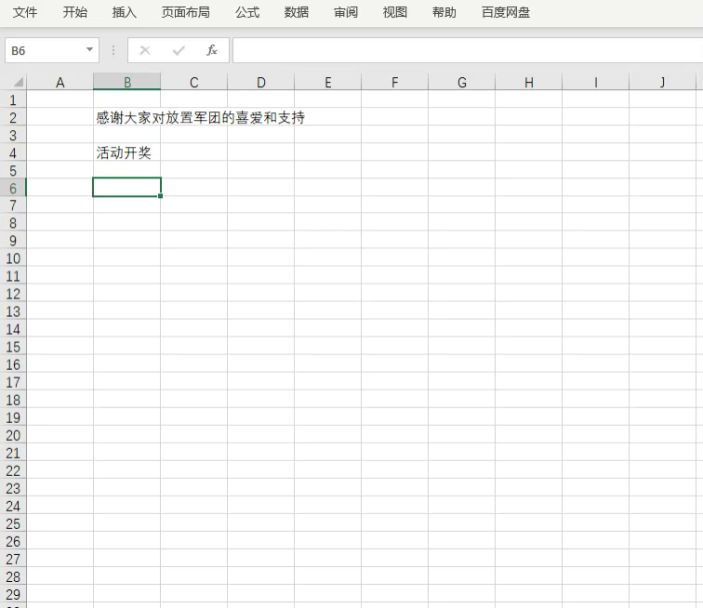Select the 公式 ribbon tab
The image size is (703, 608).
247,13
